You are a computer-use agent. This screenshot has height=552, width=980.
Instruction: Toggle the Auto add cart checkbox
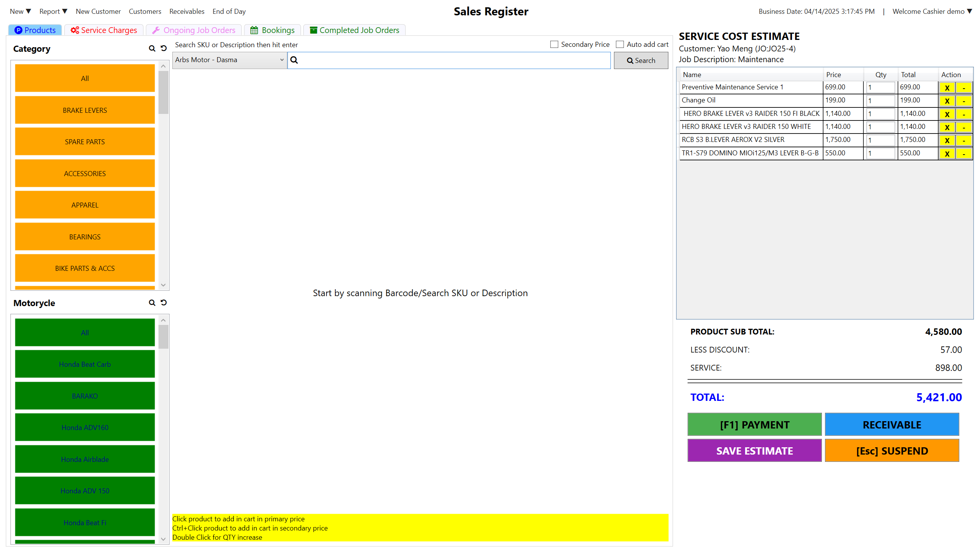pyautogui.click(x=619, y=44)
